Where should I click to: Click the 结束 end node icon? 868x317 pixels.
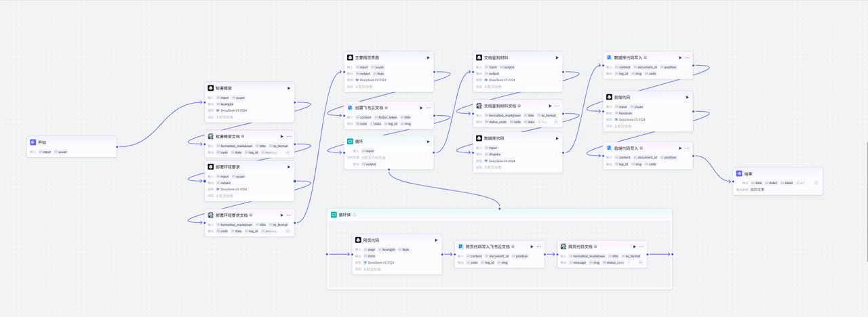point(738,174)
